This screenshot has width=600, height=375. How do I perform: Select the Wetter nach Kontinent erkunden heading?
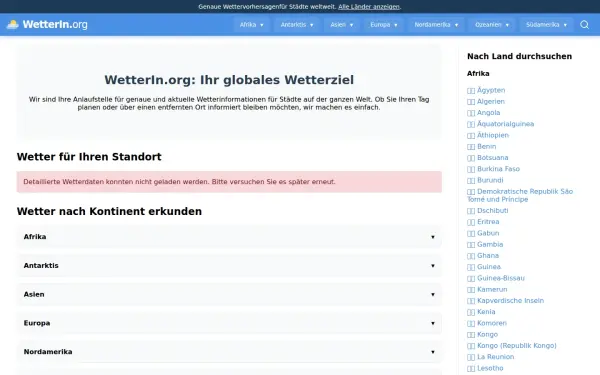[x=109, y=211]
